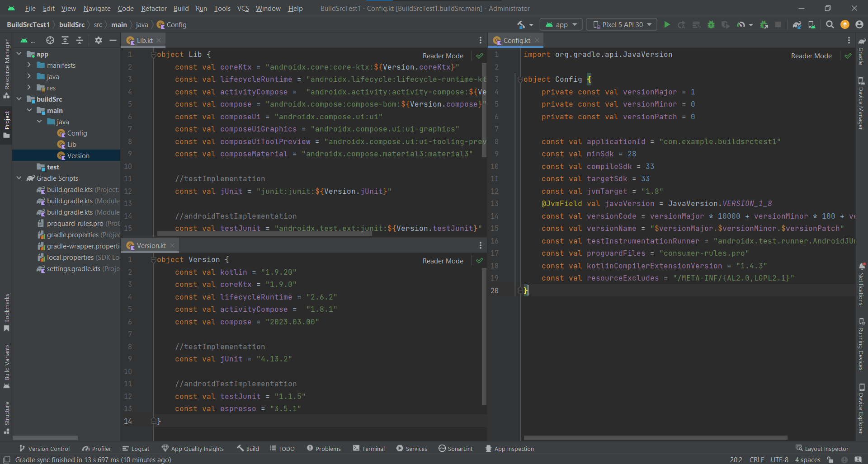Open App Quality Insights panel
The height and width of the screenshot is (464, 868).
(193, 449)
